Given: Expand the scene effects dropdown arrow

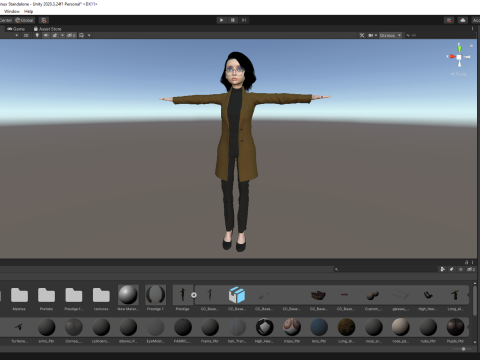Looking at the screenshot, I should click(x=62, y=35).
